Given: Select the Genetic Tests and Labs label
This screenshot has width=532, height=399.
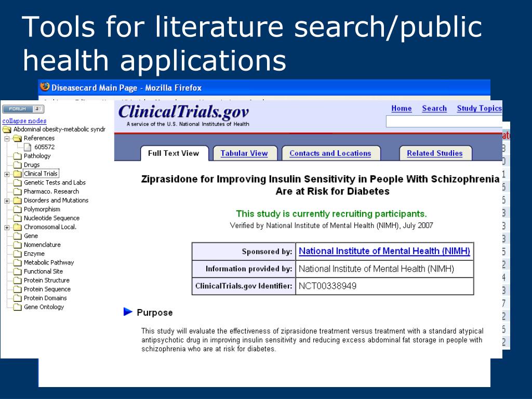Looking at the screenshot, I should click(55, 182).
